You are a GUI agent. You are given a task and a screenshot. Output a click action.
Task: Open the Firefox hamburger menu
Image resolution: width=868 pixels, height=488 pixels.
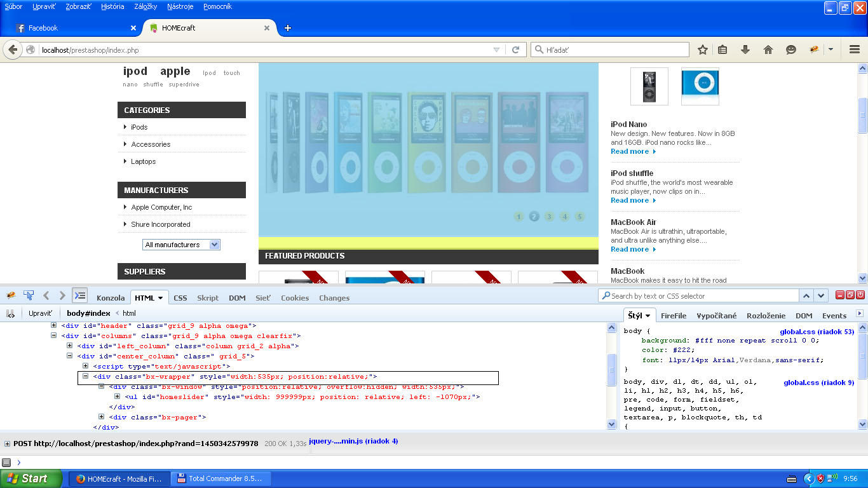coord(855,50)
